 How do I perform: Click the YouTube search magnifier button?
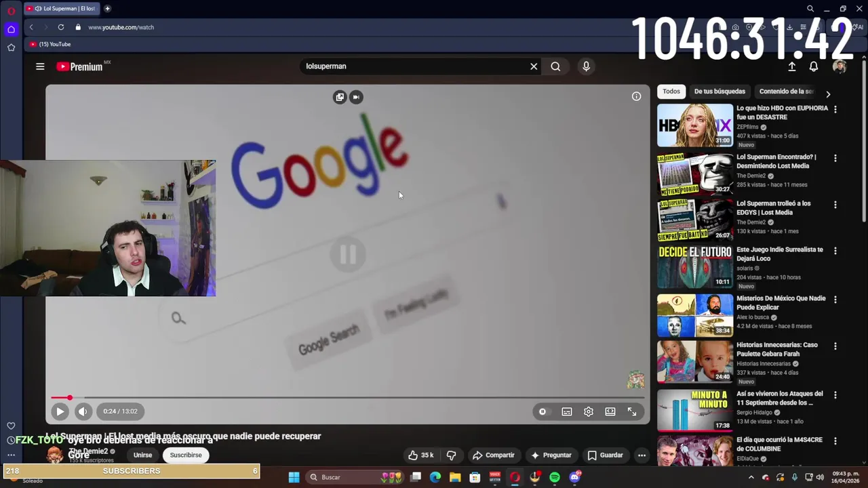coord(555,66)
